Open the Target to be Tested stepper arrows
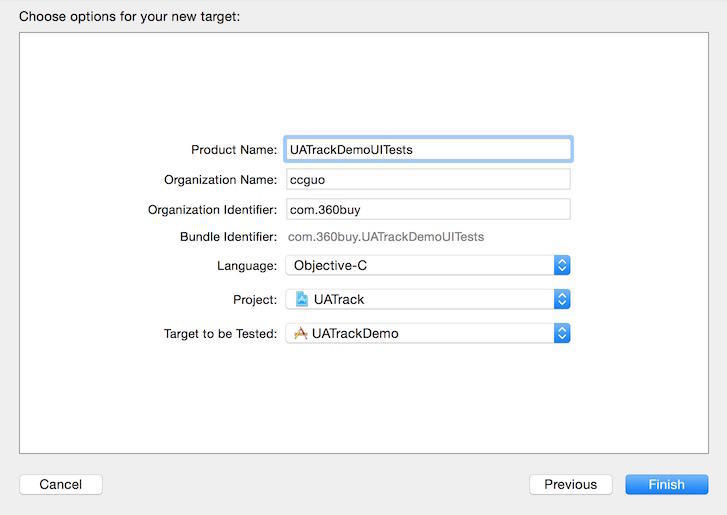 click(562, 333)
